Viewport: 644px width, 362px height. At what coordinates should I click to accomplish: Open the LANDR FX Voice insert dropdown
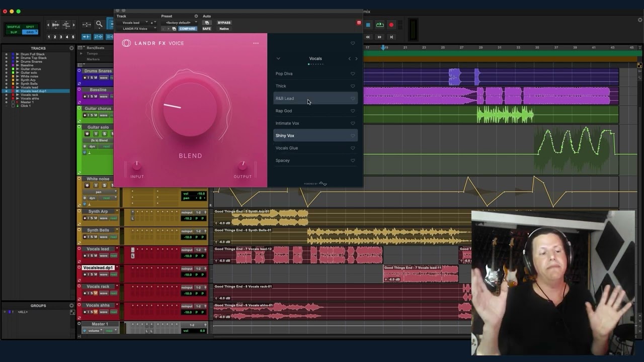(x=137, y=29)
